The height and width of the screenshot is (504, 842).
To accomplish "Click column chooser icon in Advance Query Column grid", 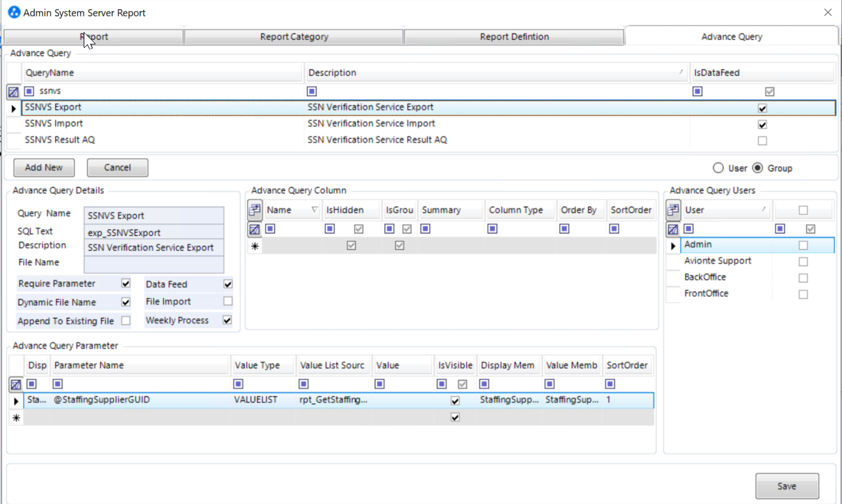I will [254, 210].
